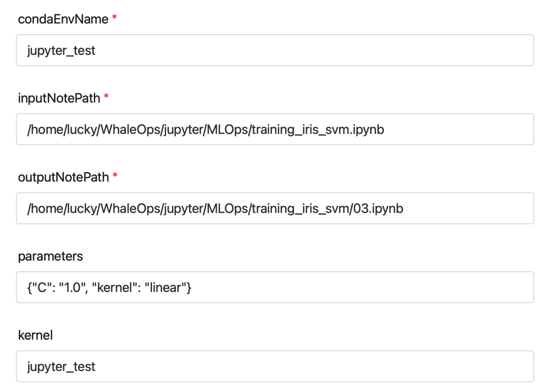The width and height of the screenshot is (549, 392).
Task: Click the red asterisk beside condaEnvName
Action: pos(114,18)
